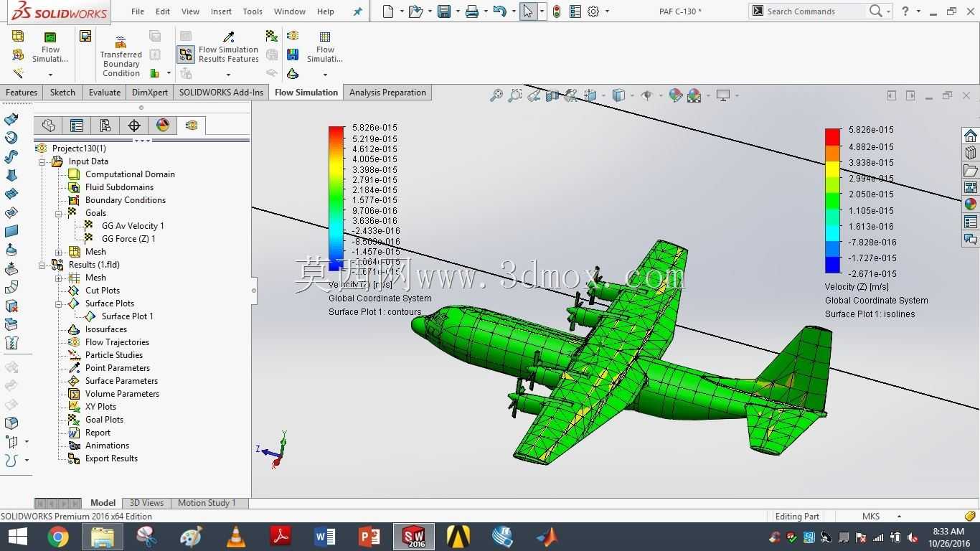Open the Design Library task pane icon

point(971,153)
